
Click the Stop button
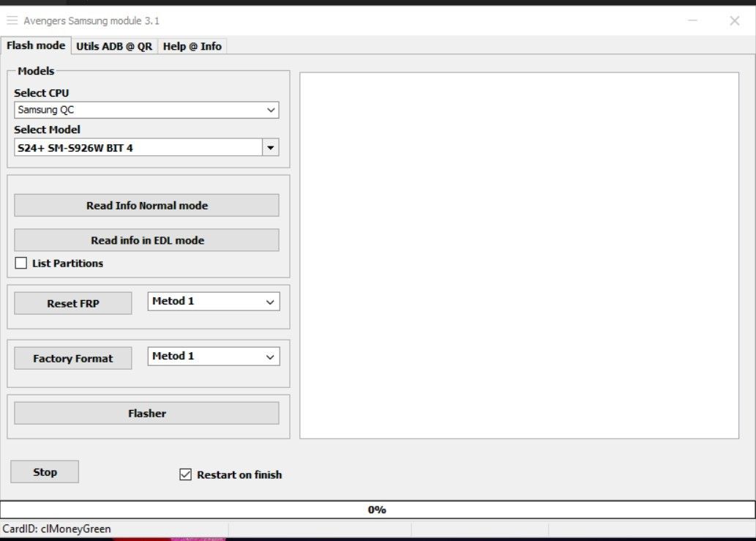coord(45,471)
